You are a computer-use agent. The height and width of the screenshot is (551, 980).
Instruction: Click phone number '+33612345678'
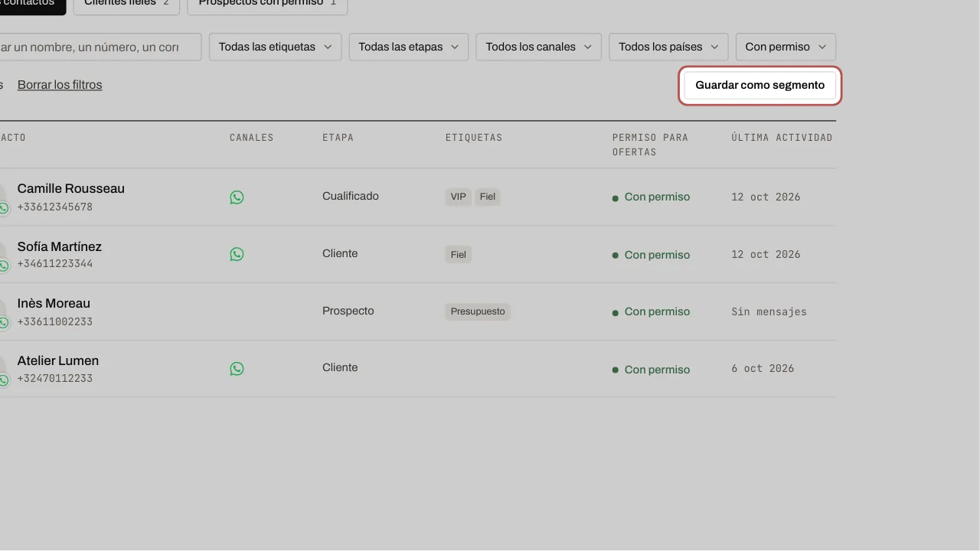[x=55, y=207]
